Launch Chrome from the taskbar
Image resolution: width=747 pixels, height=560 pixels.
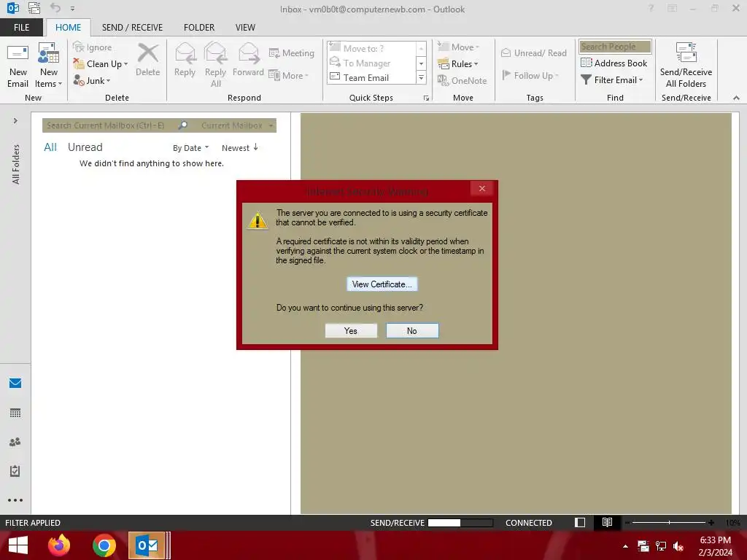[x=104, y=545]
